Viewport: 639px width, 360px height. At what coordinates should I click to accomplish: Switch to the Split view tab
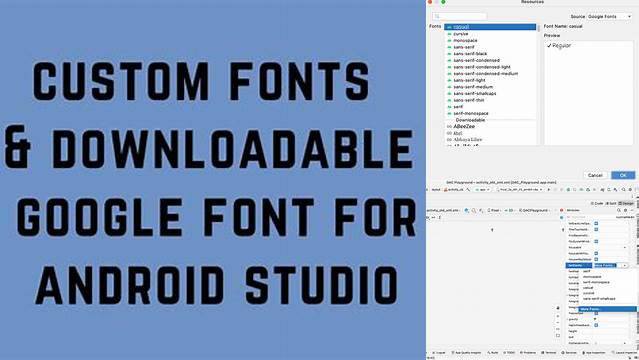(x=611, y=203)
